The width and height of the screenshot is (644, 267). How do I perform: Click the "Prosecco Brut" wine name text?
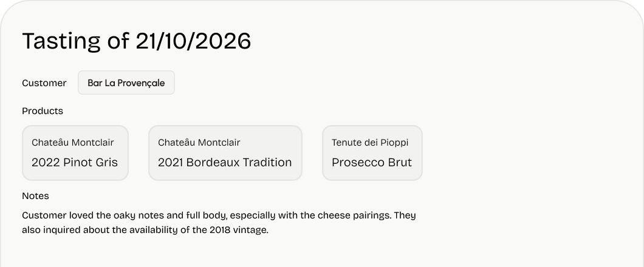(372, 163)
